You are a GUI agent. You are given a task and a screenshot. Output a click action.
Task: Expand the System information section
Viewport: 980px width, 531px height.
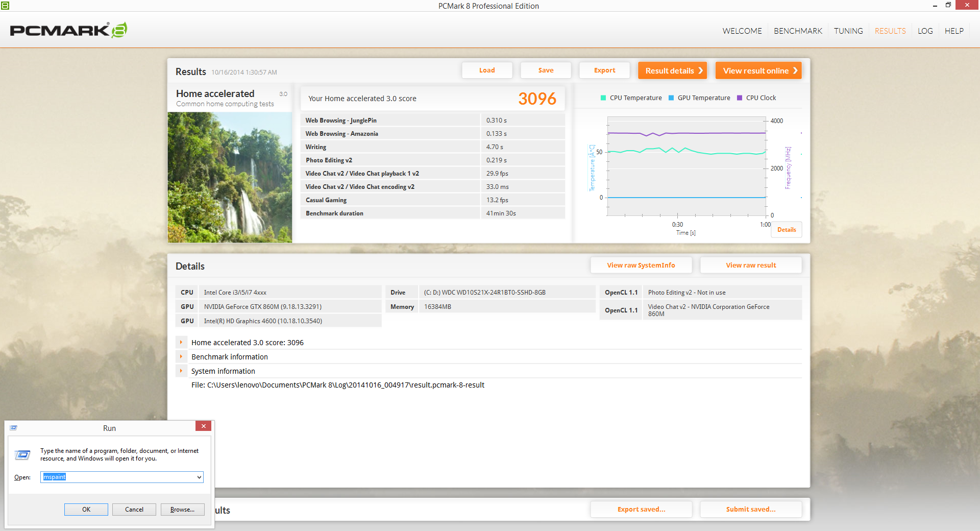(181, 371)
